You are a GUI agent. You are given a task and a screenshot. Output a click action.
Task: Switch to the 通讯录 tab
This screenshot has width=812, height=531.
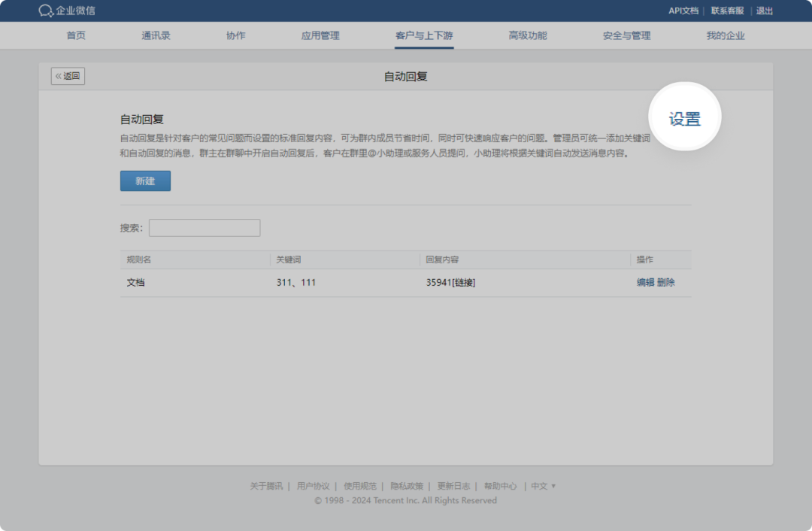[x=156, y=35]
